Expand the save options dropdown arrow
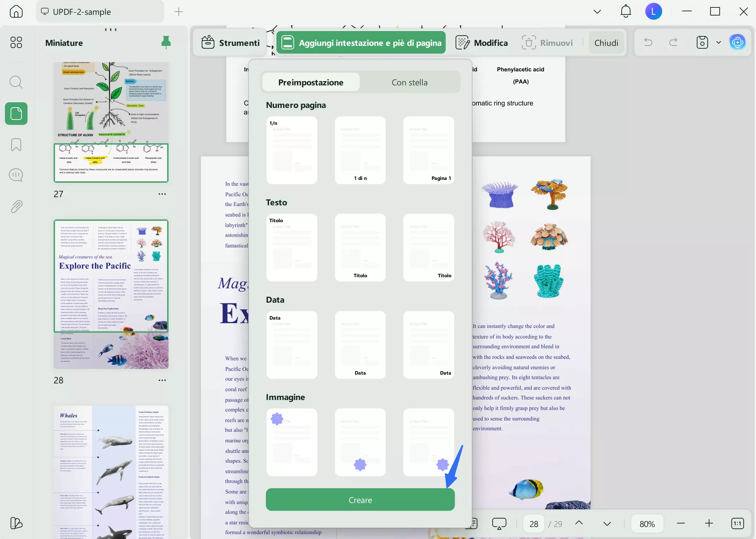Viewport: 756px width, 539px height. (718, 43)
